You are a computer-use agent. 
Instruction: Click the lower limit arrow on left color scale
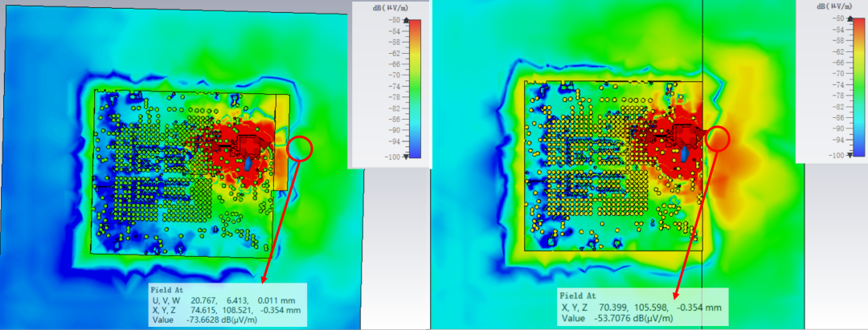tap(404, 157)
